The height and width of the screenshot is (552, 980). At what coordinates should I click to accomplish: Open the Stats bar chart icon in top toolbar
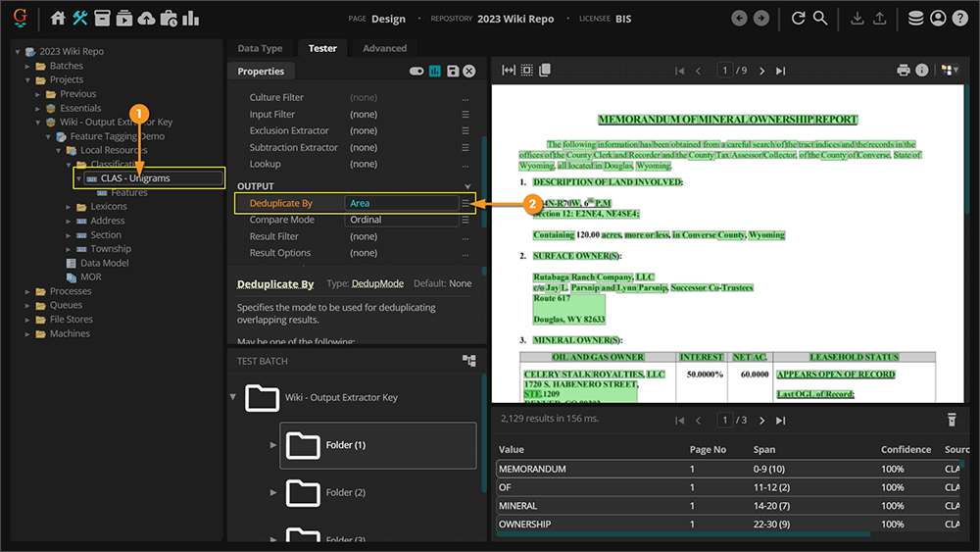[x=190, y=19]
